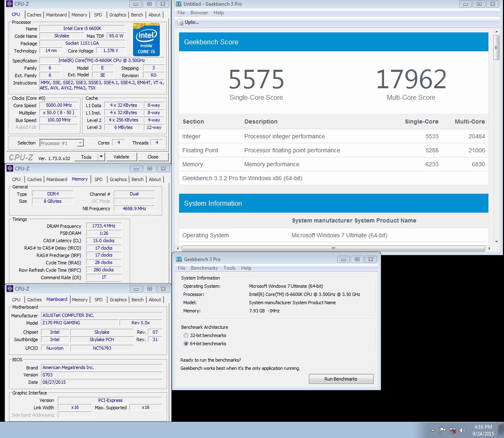Click the results window vertical scrollbar down arrow
This screenshot has height=438, width=504.
point(496,242)
